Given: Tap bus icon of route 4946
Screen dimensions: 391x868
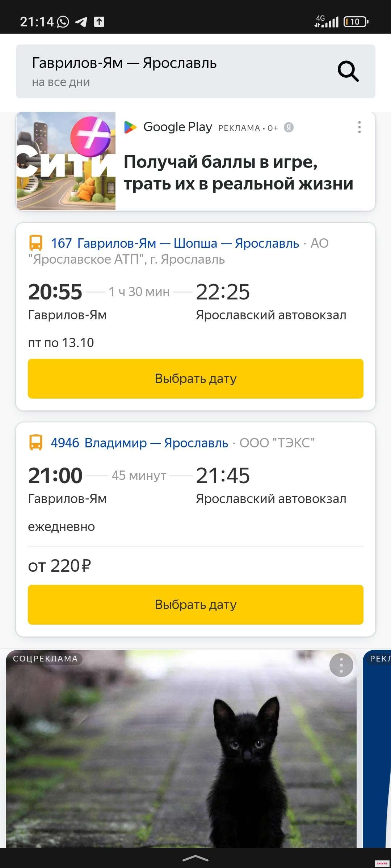Looking at the screenshot, I should [x=35, y=443].
